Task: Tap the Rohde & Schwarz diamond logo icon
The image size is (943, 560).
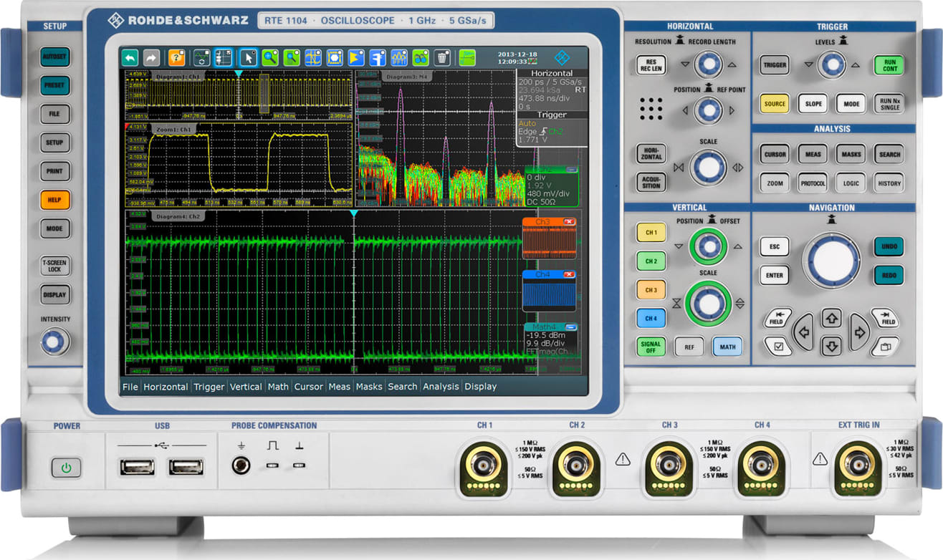Action: click(x=563, y=57)
